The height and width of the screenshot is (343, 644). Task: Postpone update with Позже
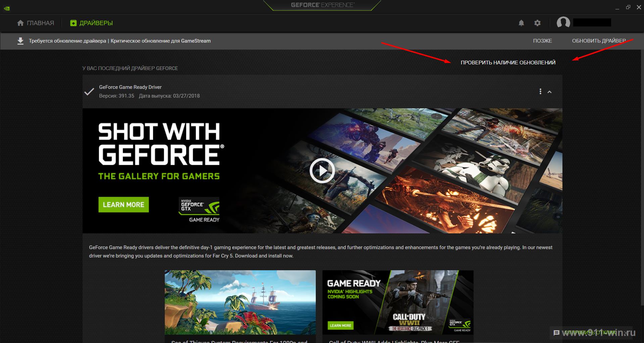point(542,41)
